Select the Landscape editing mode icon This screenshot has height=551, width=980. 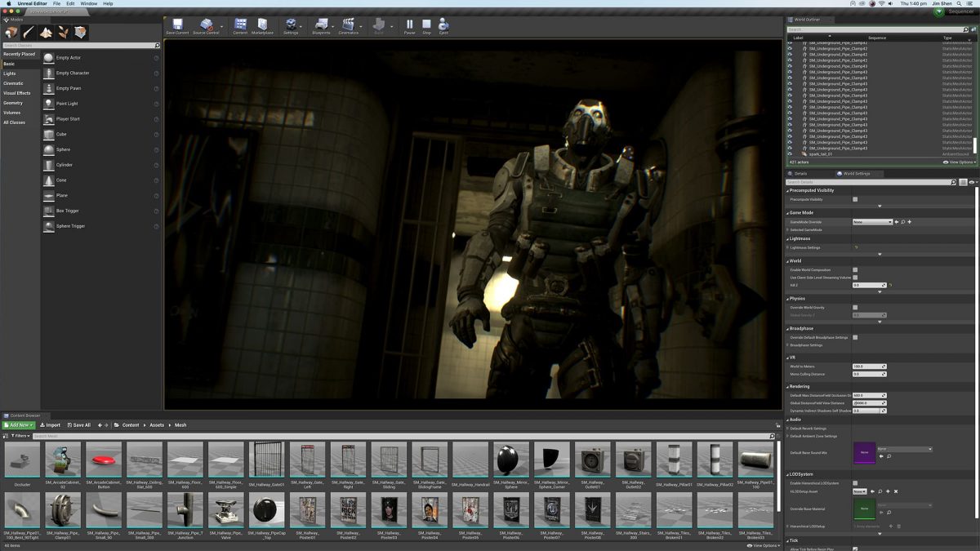45,33
